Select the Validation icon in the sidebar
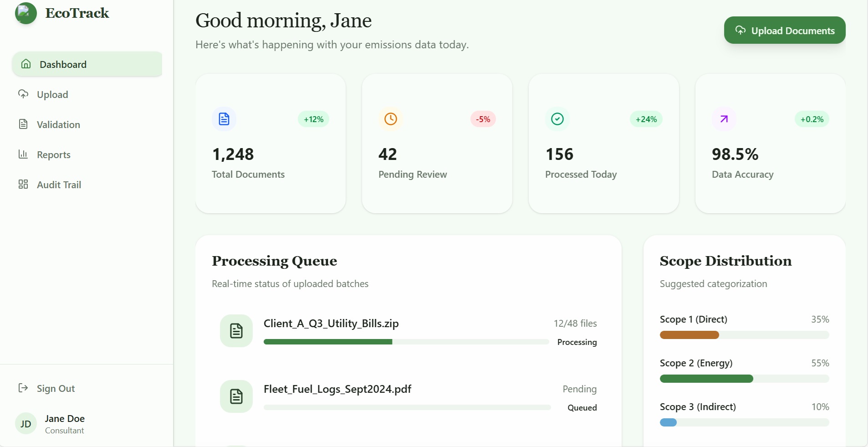 [24, 124]
